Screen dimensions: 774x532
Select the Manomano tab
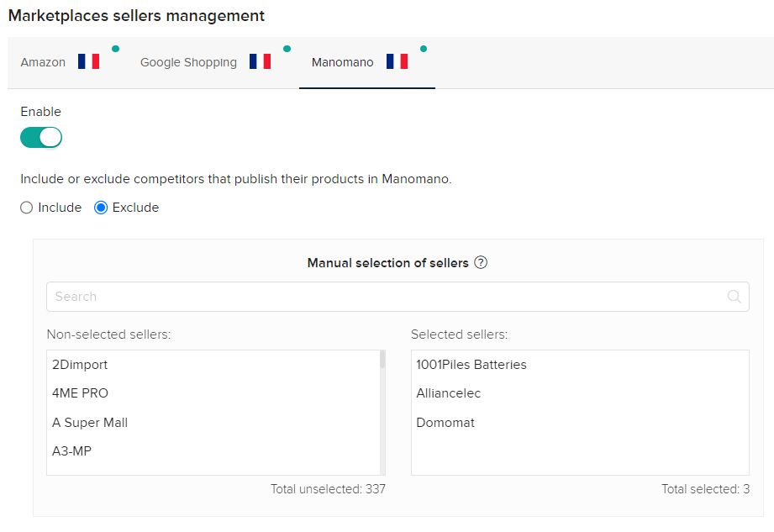[342, 62]
